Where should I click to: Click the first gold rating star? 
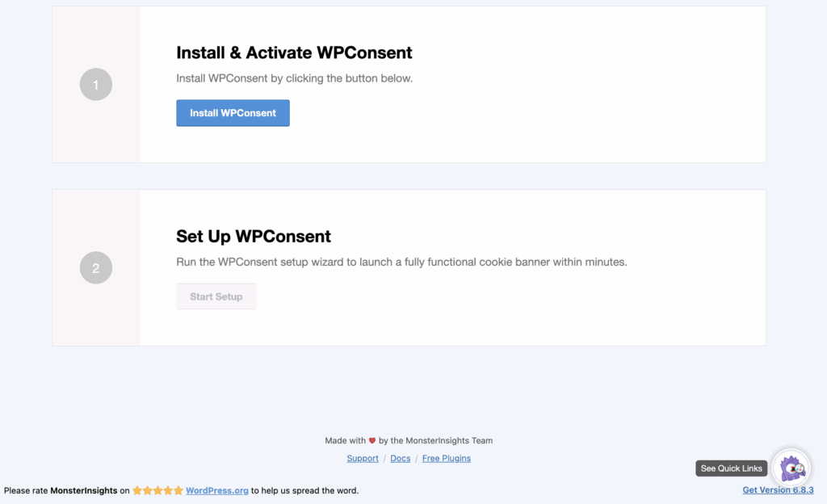pos(137,490)
